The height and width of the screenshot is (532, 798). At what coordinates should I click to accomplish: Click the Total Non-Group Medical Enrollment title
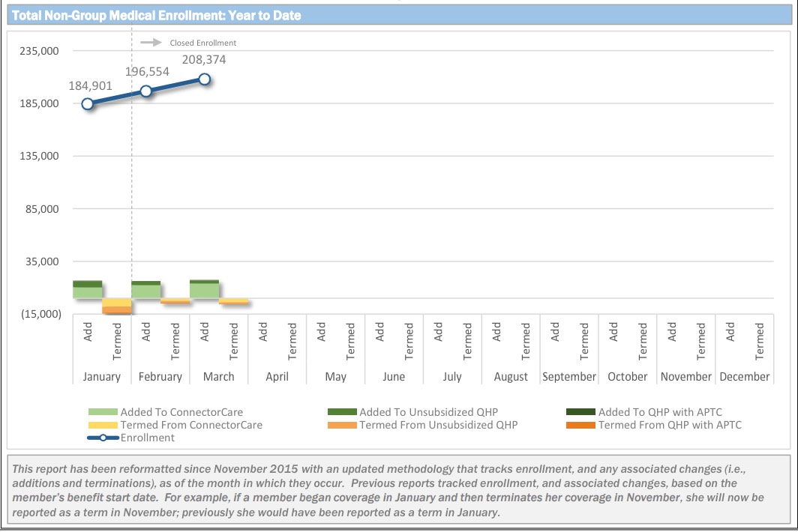tap(157, 16)
